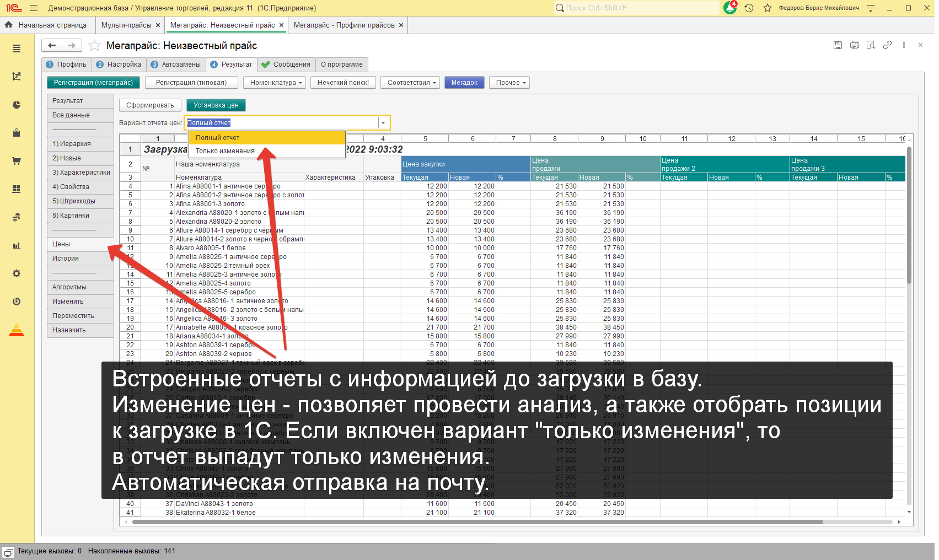
Task: Expand Прочее dropdown button
Action: click(511, 83)
